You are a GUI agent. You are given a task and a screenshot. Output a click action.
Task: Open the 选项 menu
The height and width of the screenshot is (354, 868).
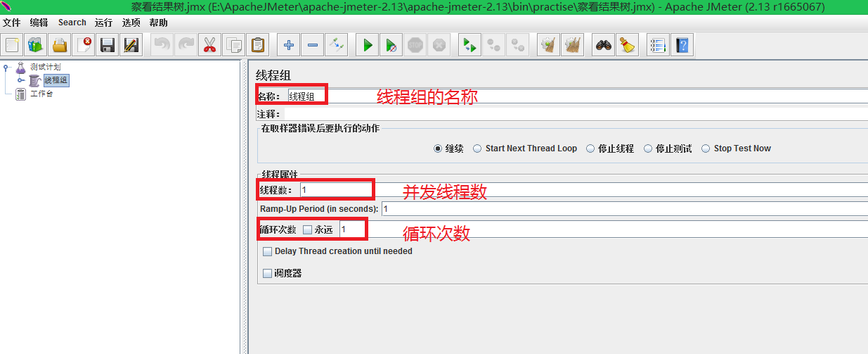coord(131,23)
